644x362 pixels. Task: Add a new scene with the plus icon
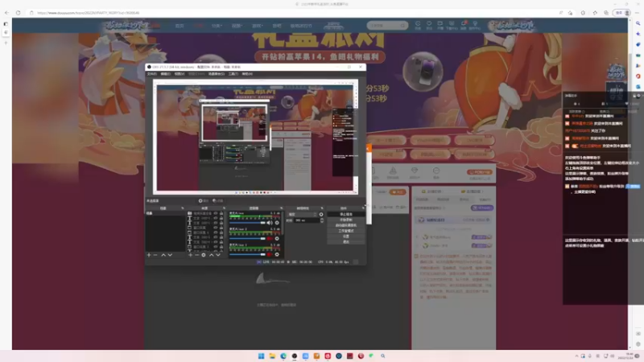click(149, 255)
